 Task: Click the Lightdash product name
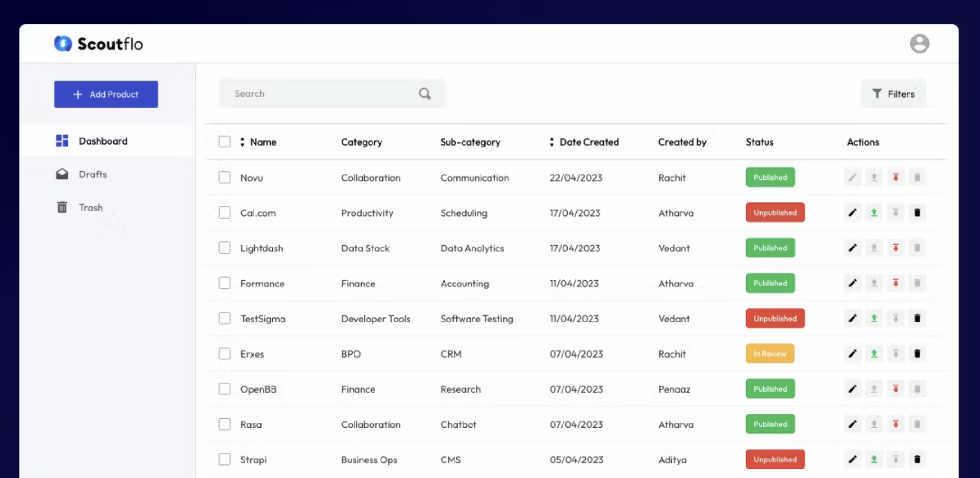pyautogui.click(x=262, y=248)
